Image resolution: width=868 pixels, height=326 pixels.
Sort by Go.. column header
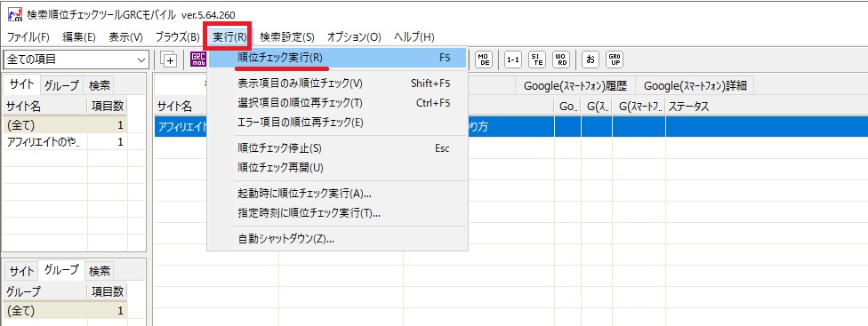[x=568, y=106]
